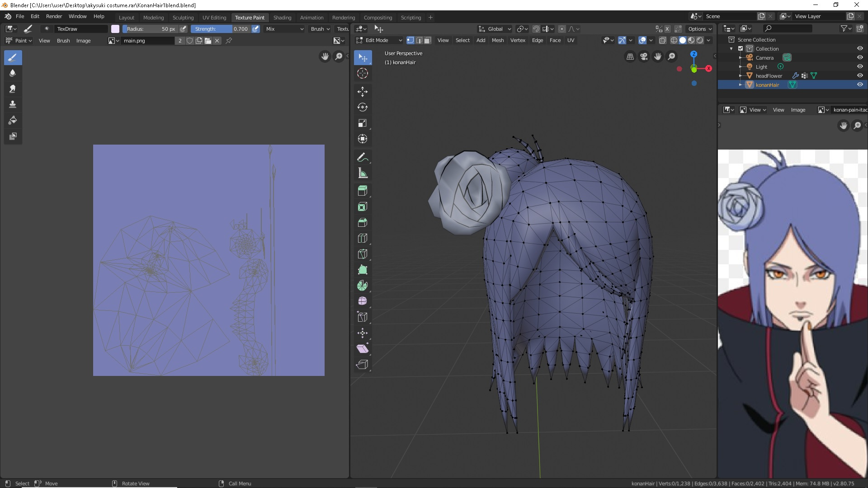
Task: Open the Edit Mode dropdown
Action: 379,40
